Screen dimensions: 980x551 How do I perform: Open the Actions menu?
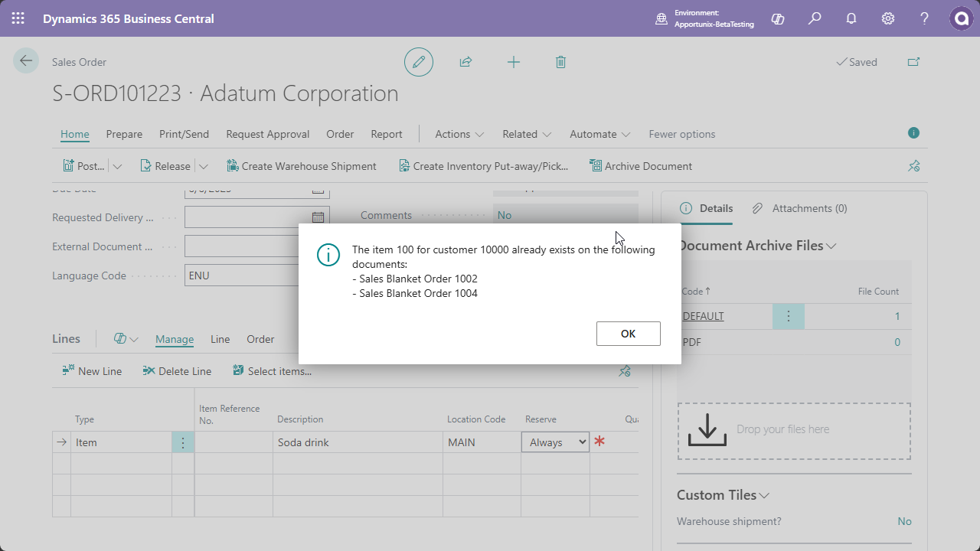(459, 134)
